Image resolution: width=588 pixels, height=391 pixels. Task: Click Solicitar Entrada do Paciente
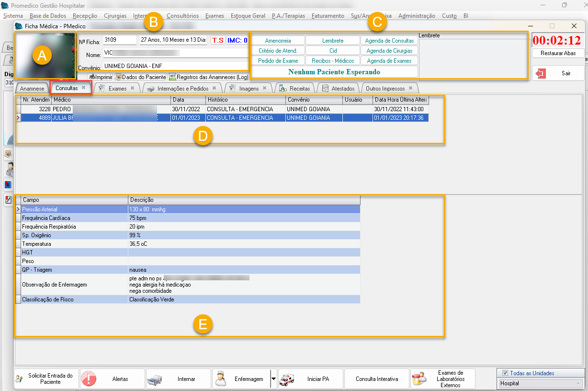tap(46, 379)
